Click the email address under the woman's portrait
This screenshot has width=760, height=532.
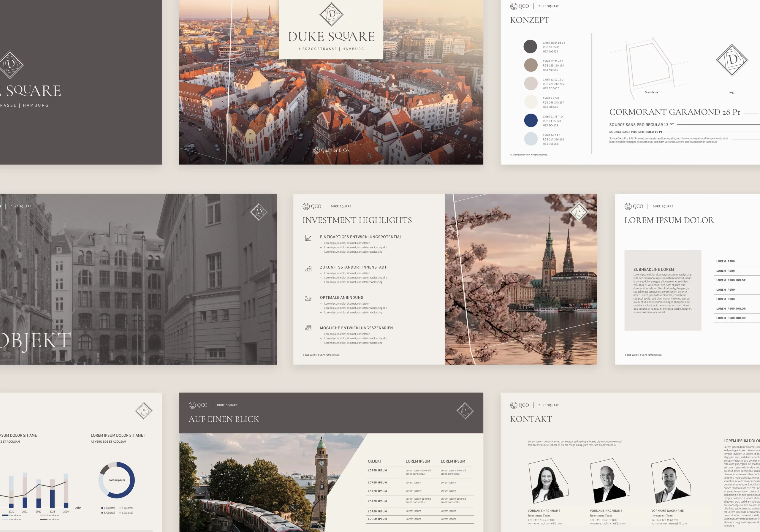pos(545,523)
